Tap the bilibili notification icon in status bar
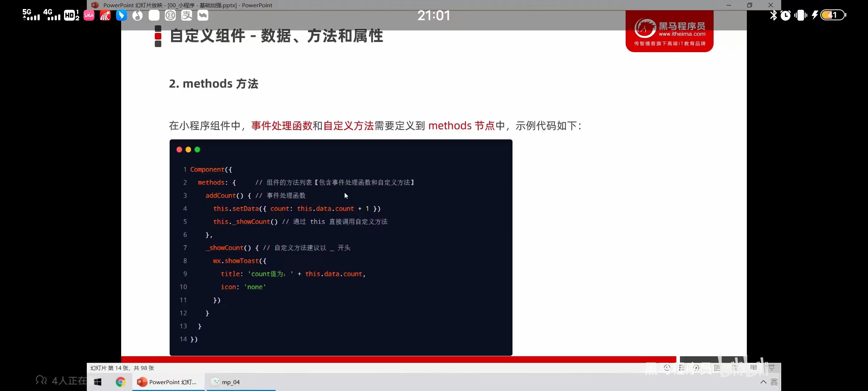868x391 pixels. [x=89, y=15]
